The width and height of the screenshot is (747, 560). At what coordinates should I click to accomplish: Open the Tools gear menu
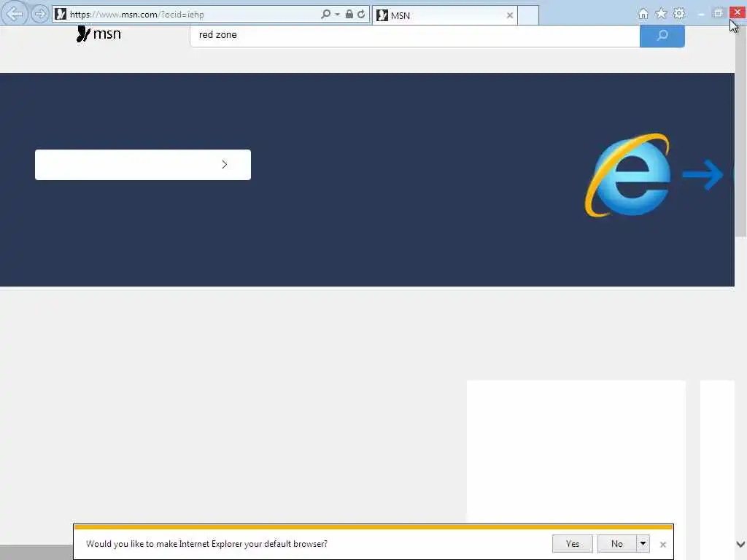point(679,14)
